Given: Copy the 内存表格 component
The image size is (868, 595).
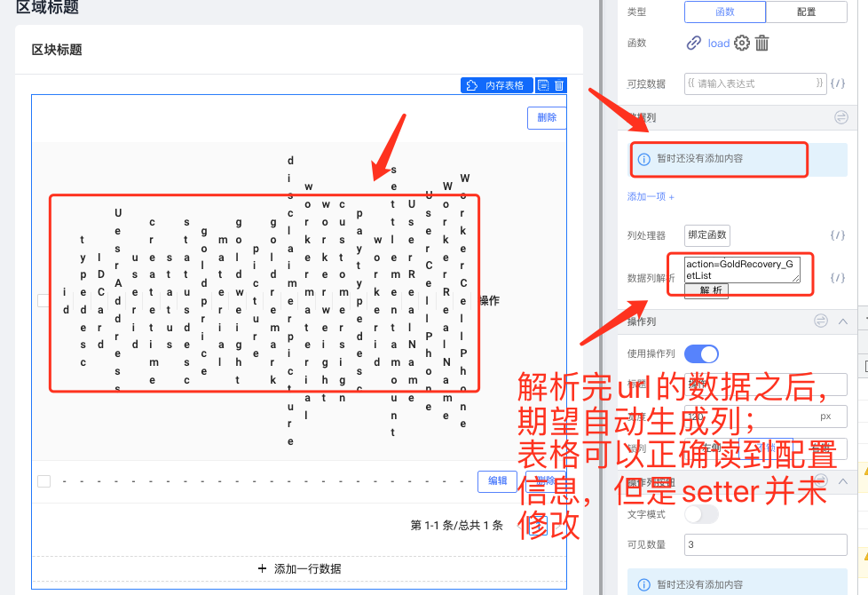Looking at the screenshot, I should click(x=543, y=85).
